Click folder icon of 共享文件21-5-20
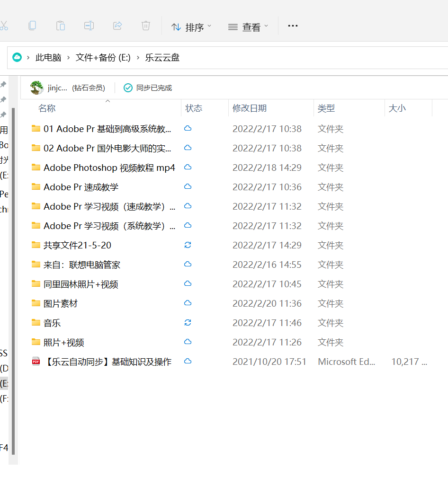This screenshot has width=448, height=477. (x=36, y=245)
